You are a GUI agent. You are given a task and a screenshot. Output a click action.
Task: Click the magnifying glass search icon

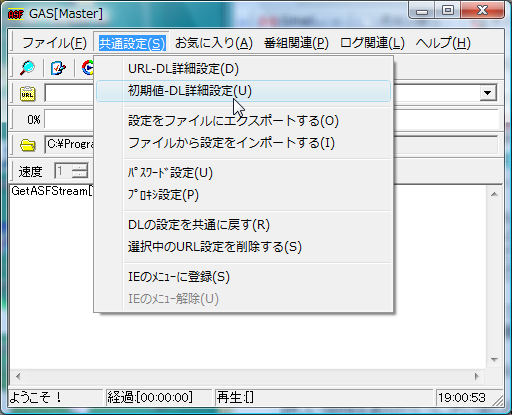[27, 68]
